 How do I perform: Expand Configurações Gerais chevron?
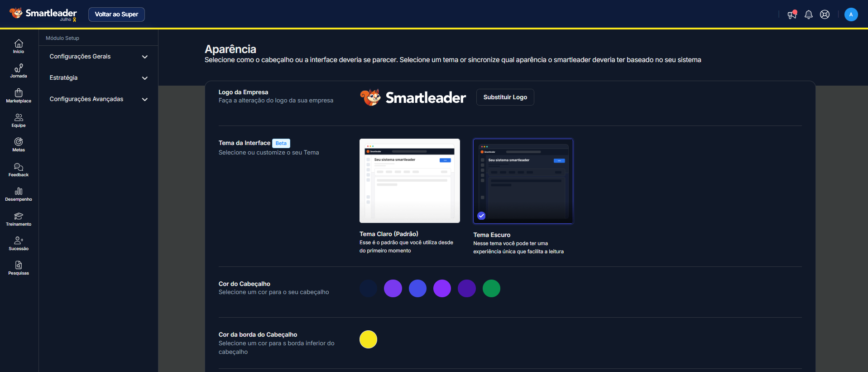tap(145, 57)
